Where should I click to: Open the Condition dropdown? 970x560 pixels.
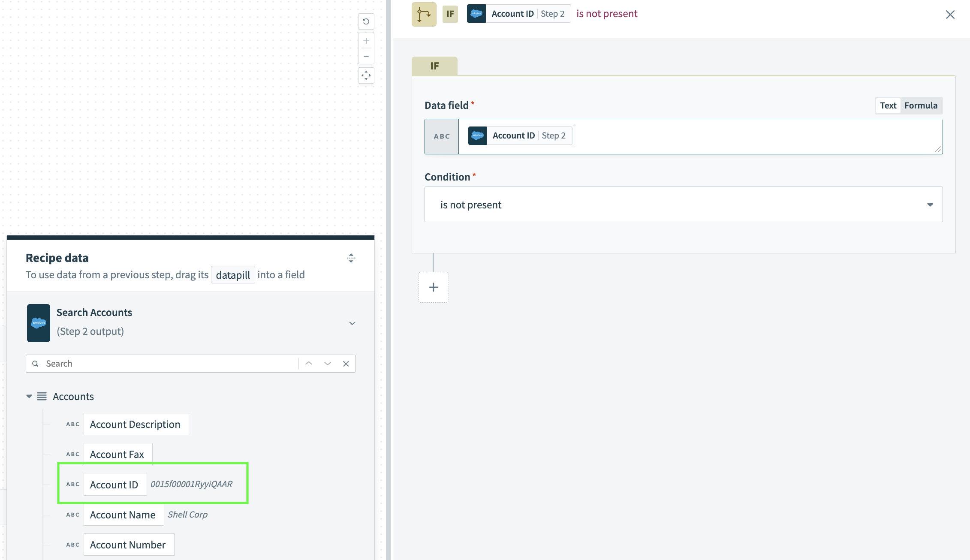click(x=683, y=205)
